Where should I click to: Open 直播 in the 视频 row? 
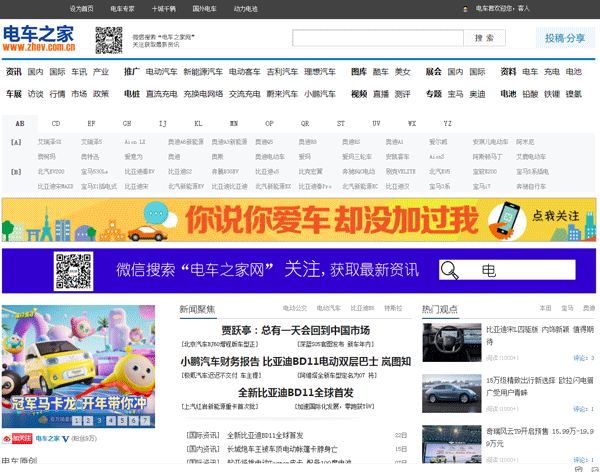click(x=381, y=94)
